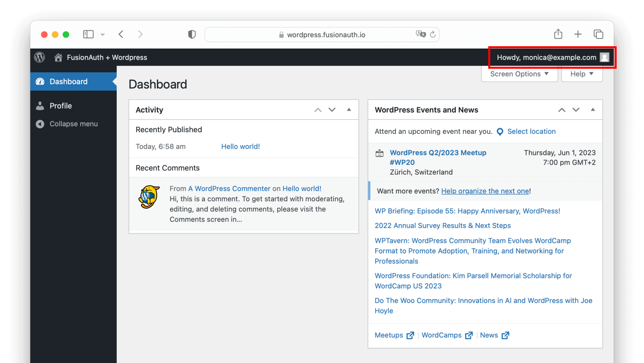Click the 'Zürich, Switzerland' event location text
This screenshot has width=644, height=363.
pyautogui.click(x=421, y=172)
